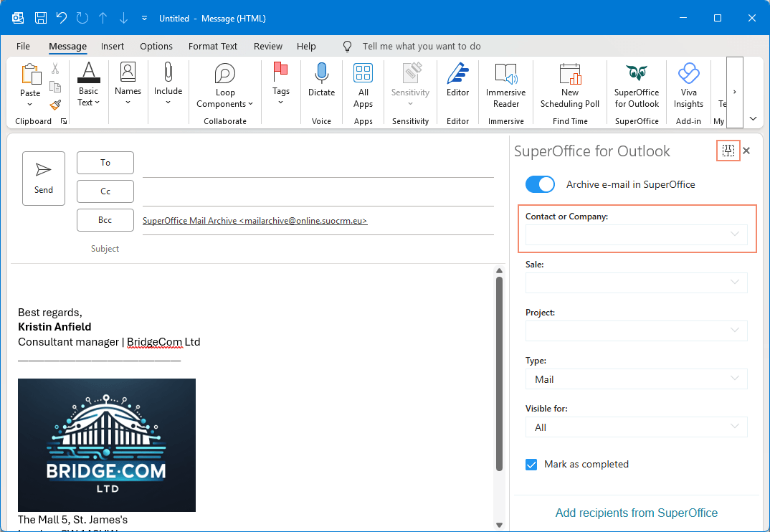Click scroll down arrow in message body
This screenshot has height=532, width=770.
point(500,525)
